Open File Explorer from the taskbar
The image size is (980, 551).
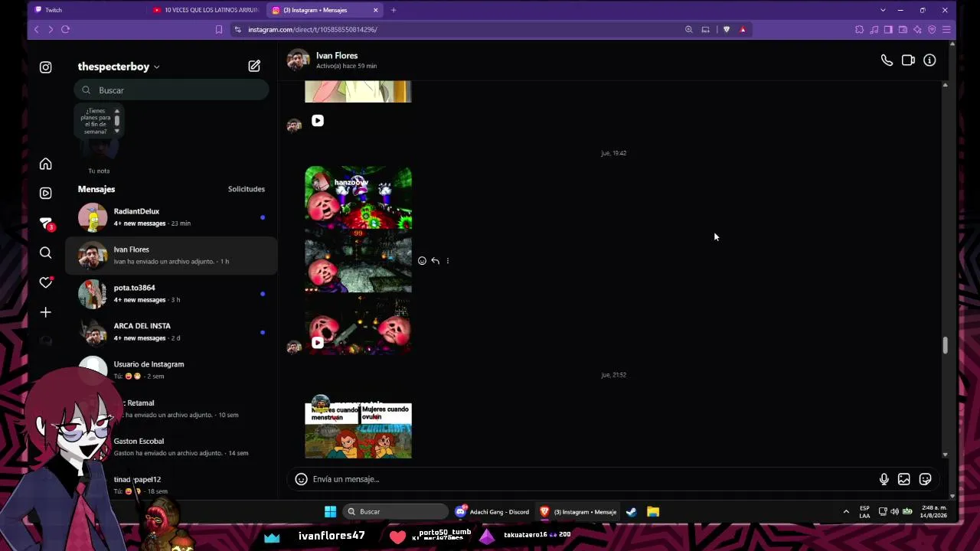tap(653, 512)
